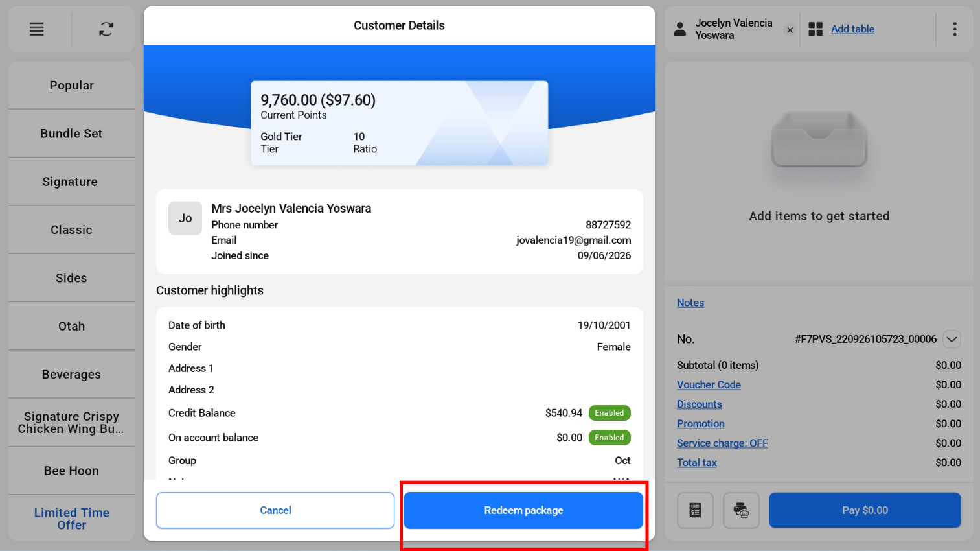Viewport: 980px width, 551px height.
Task: Select the Otah category
Action: coord(71,326)
